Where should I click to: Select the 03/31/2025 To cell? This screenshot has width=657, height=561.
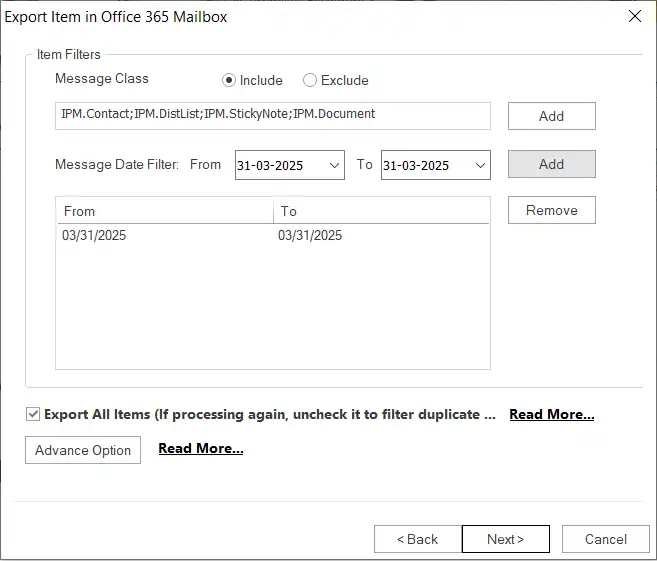310,235
